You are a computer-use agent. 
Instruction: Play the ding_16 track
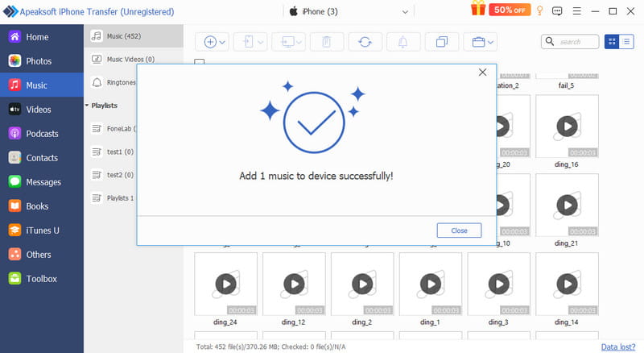coord(568,127)
